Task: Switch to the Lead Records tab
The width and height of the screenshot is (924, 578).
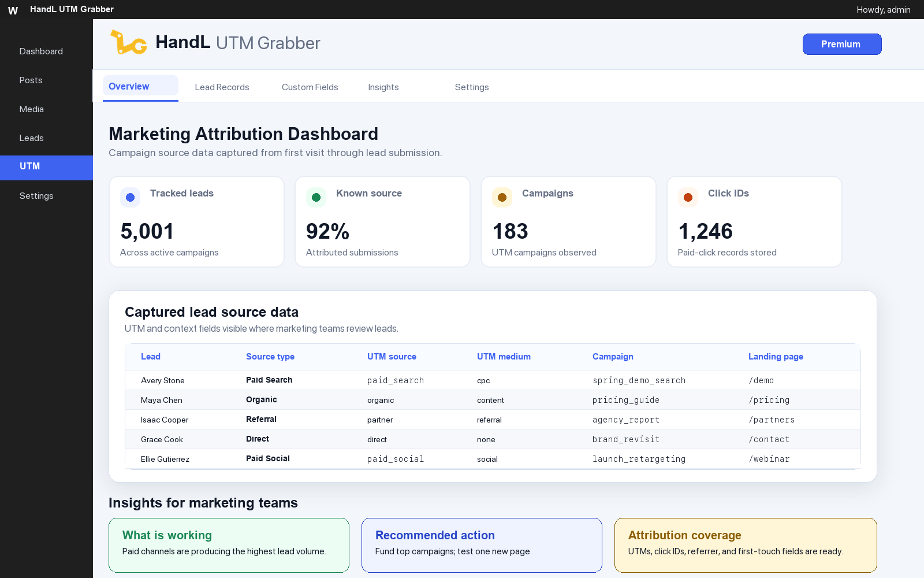Action: (222, 87)
